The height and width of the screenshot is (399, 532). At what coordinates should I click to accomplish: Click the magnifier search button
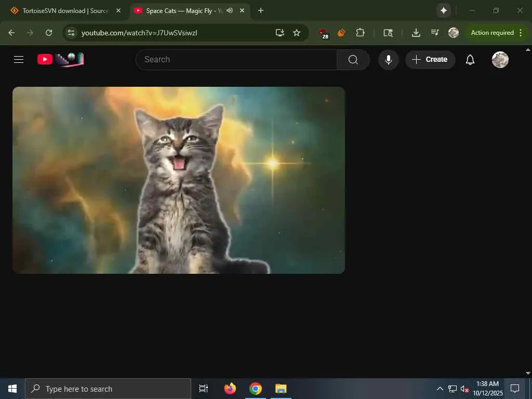(353, 60)
